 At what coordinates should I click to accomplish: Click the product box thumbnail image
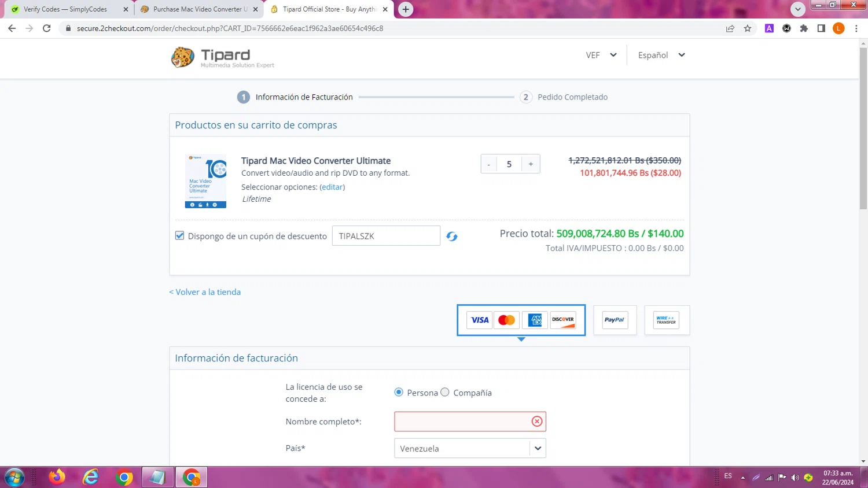click(205, 181)
